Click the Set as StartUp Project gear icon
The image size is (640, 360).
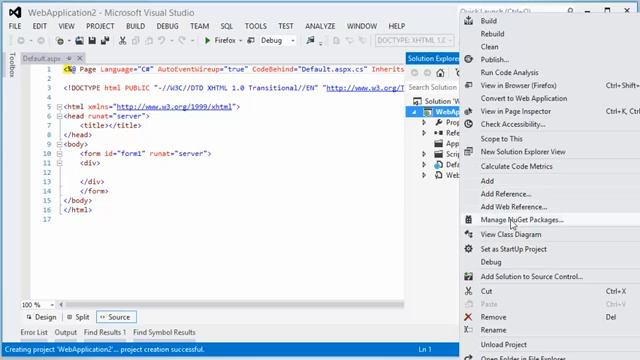(469, 249)
